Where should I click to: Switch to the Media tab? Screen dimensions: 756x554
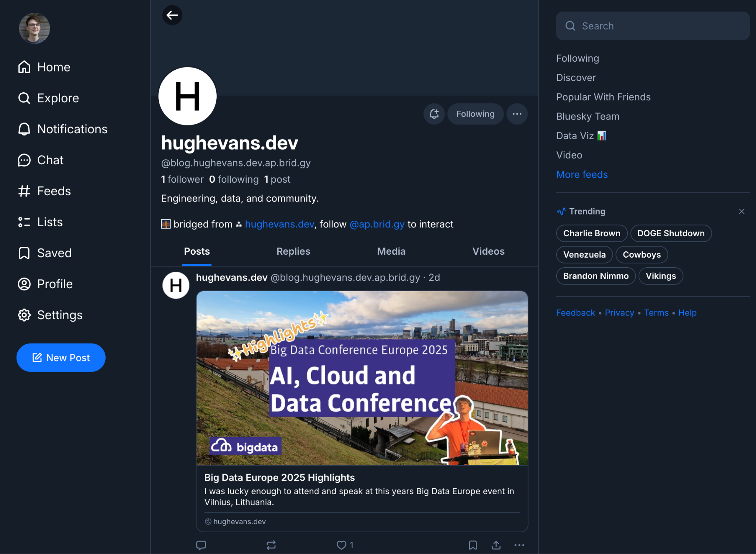point(391,251)
